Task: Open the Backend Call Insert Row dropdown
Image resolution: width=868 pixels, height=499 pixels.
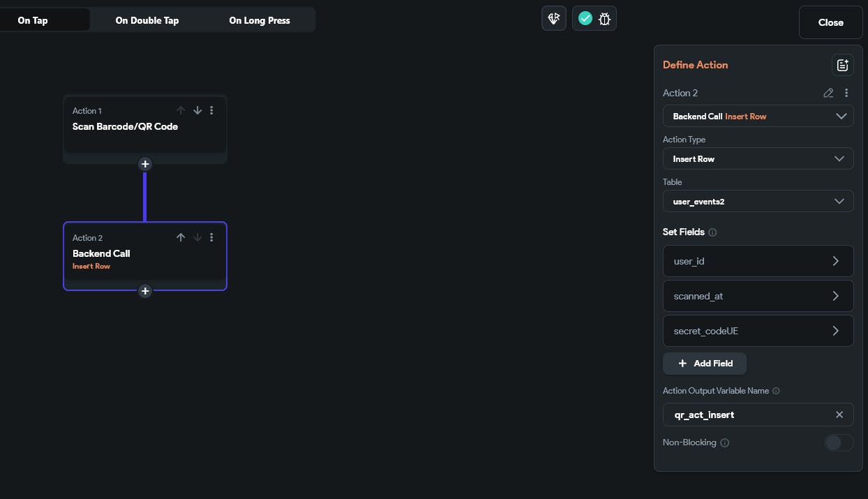Action: click(758, 117)
